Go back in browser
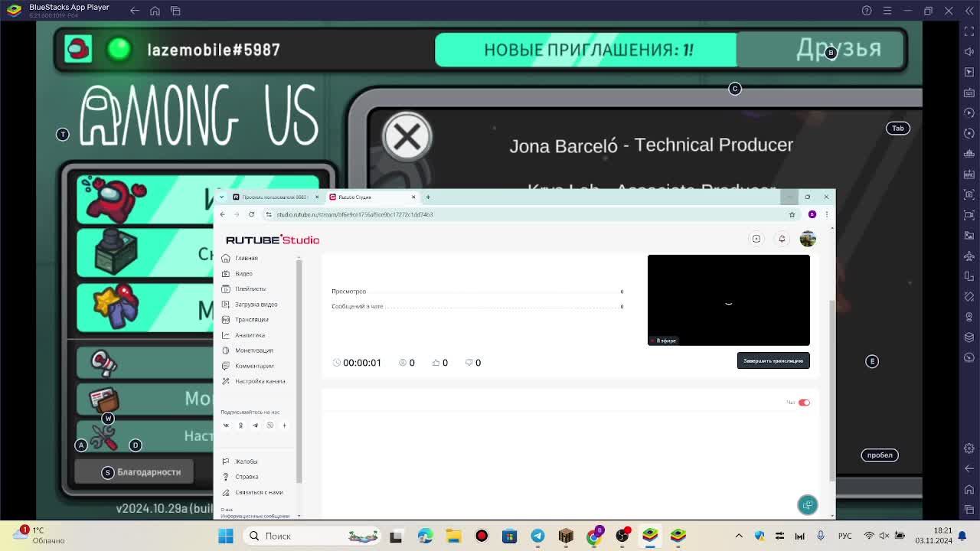Screen dimensions: 980x551 (223, 214)
